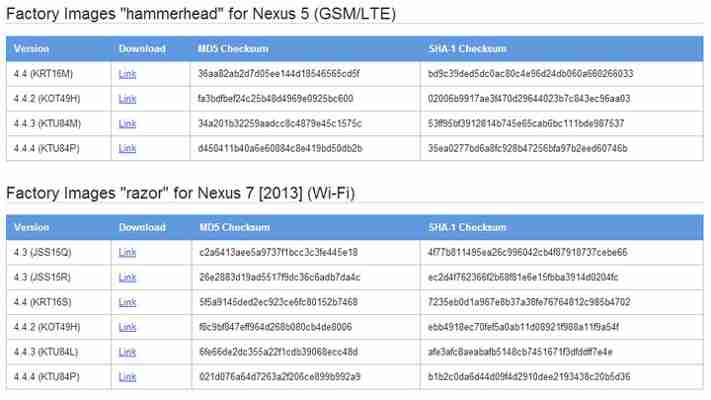This screenshot has height=400, width=711.
Task: Open download link for 4.4.3 (KTU84M) hammerhead
Action: point(127,123)
